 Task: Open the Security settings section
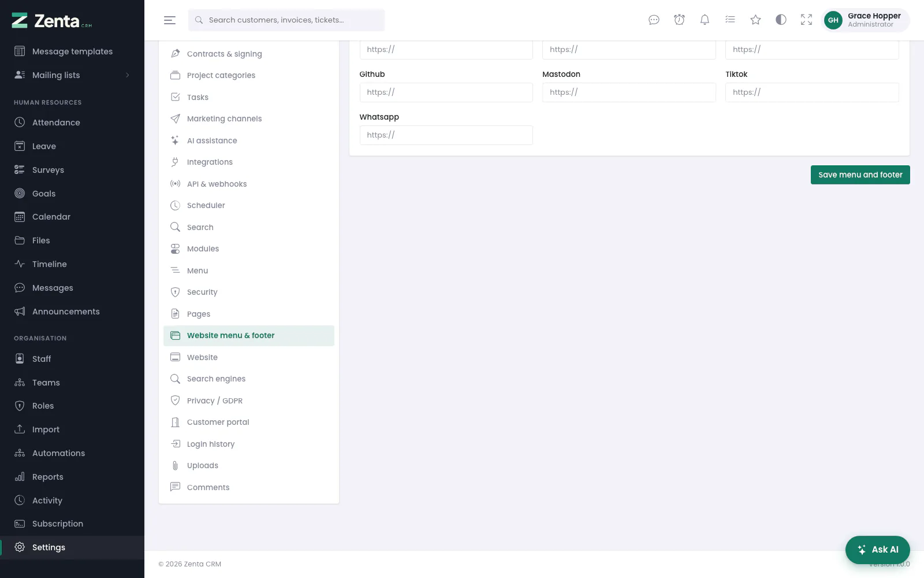coord(249,292)
